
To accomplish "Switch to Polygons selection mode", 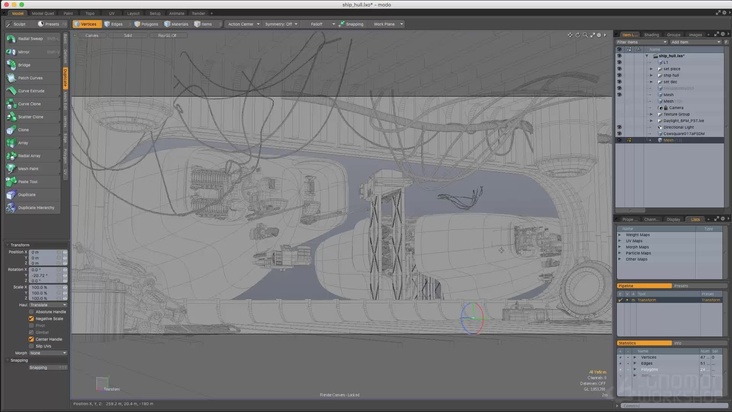I will (145, 23).
